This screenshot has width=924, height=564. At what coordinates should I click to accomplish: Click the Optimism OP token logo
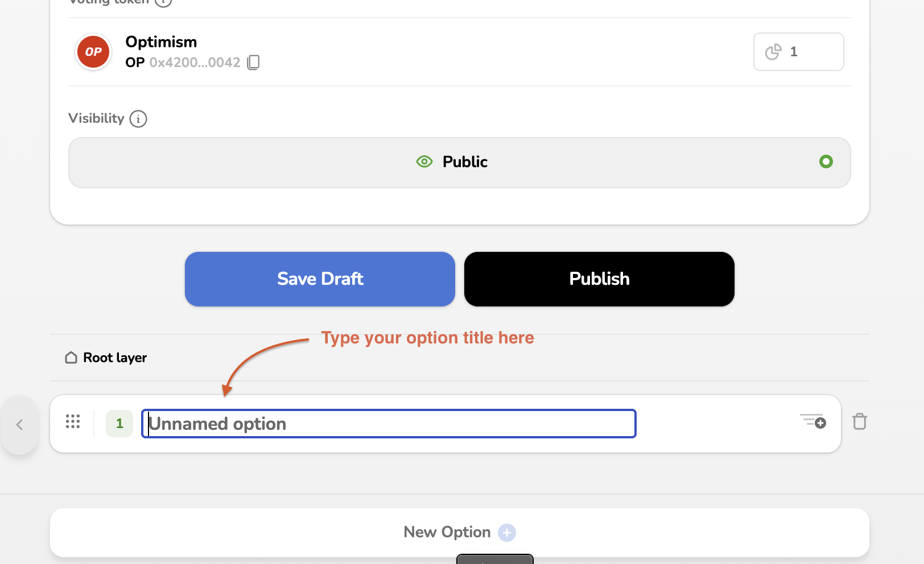[93, 52]
